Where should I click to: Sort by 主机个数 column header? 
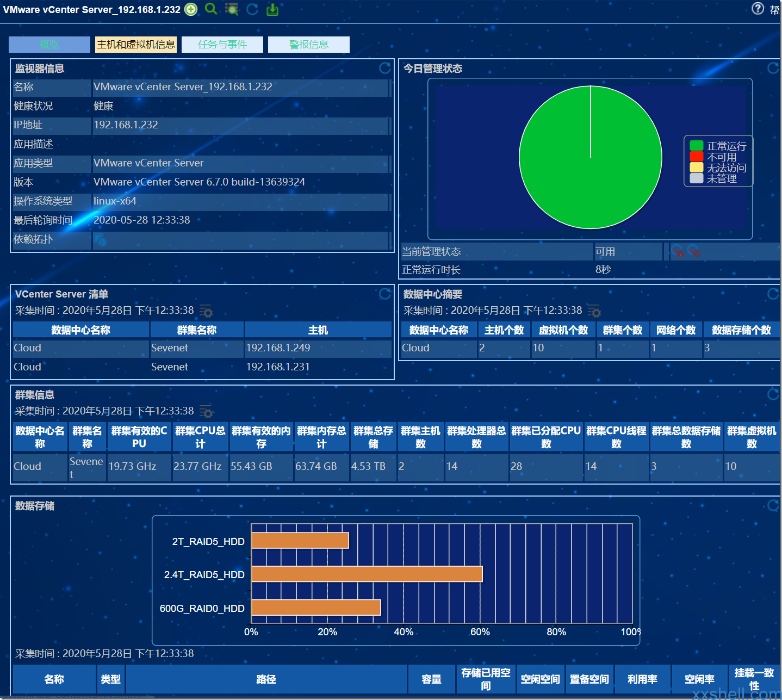click(504, 330)
